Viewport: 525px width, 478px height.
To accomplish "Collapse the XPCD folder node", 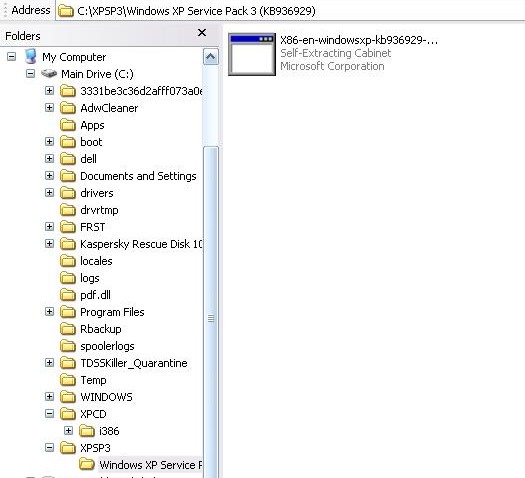I will click(49, 414).
